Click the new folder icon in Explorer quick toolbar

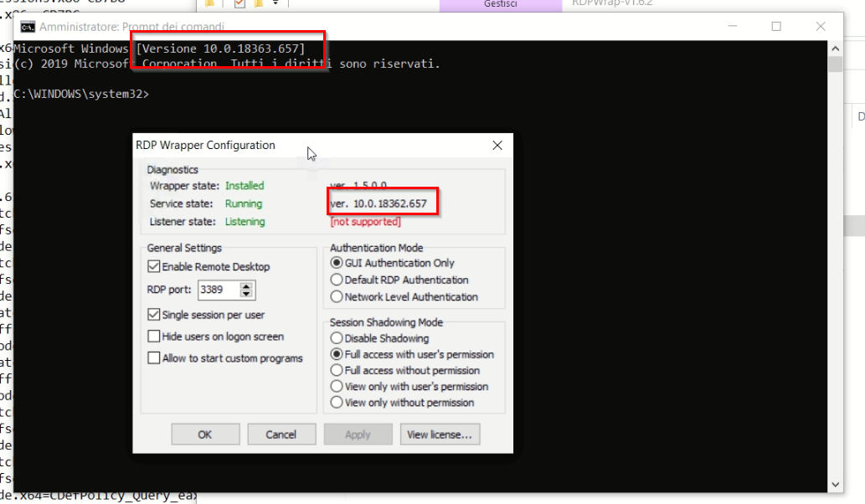(x=258, y=3)
